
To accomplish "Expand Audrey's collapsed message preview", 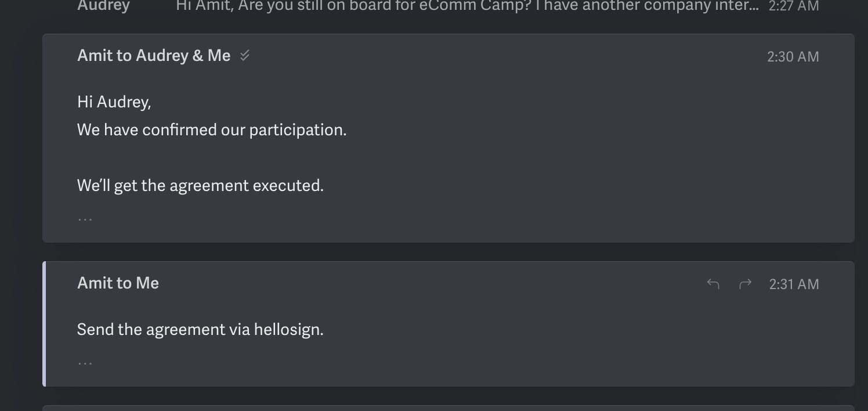I will pyautogui.click(x=406, y=6).
